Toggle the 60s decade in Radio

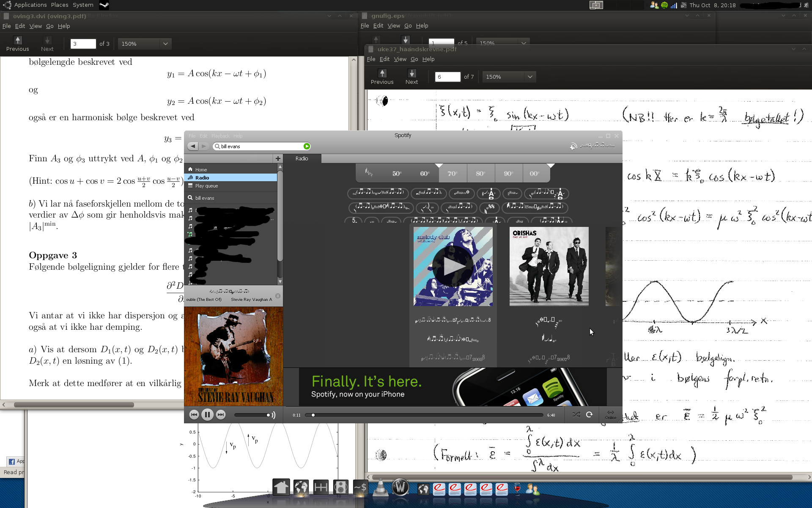pyautogui.click(x=425, y=174)
